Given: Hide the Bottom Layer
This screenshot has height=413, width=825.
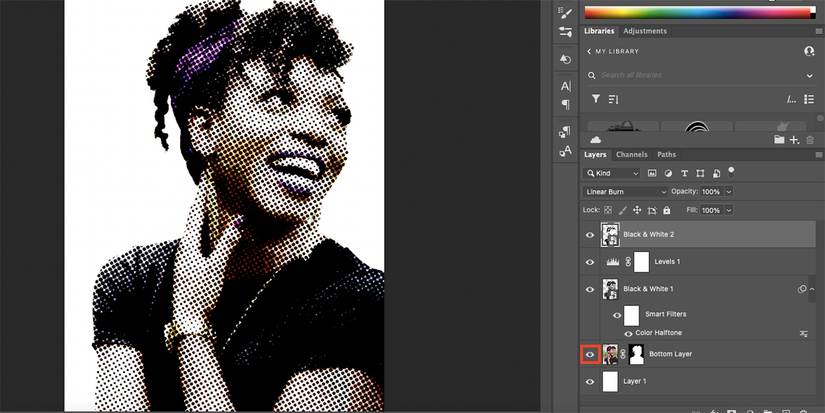Looking at the screenshot, I should pyautogui.click(x=590, y=355).
